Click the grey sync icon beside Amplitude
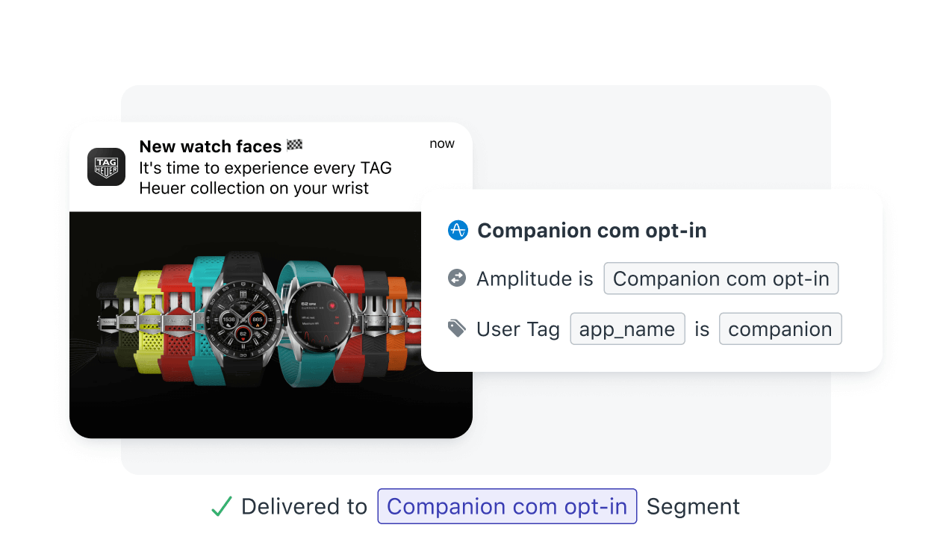The width and height of the screenshot is (952, 560). [x=457, y=279]
